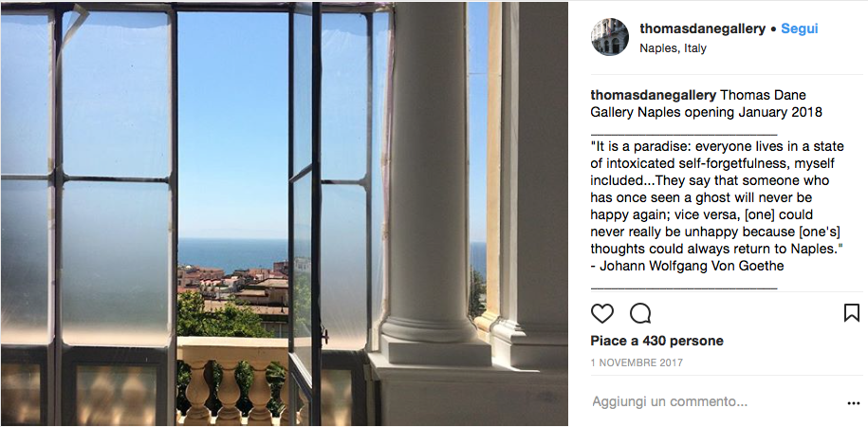Click the speech bubble comment icon

point(640,313)
